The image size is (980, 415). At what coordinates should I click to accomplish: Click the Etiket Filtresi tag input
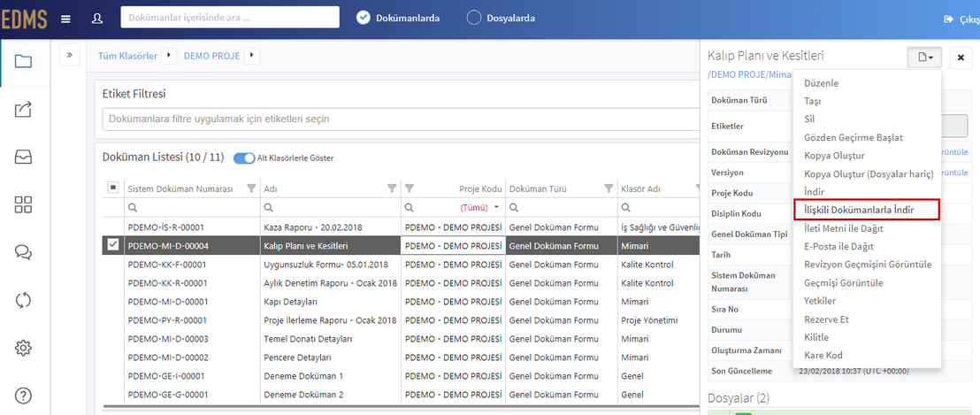coord(400,119)
